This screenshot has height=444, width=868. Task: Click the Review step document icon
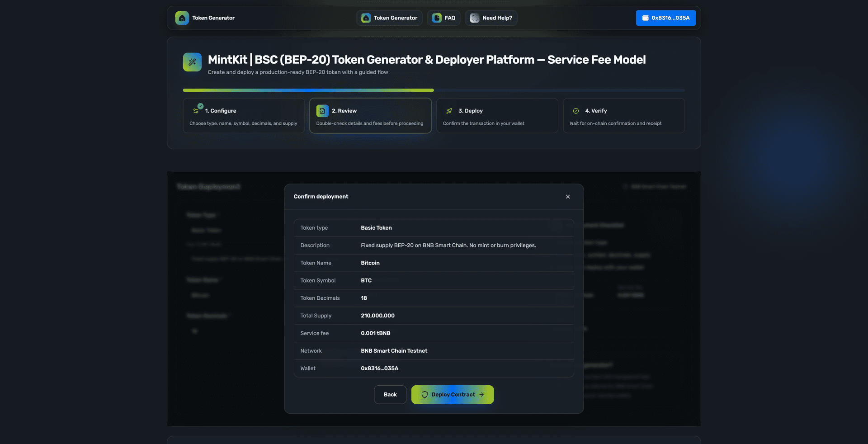(322, 111)
